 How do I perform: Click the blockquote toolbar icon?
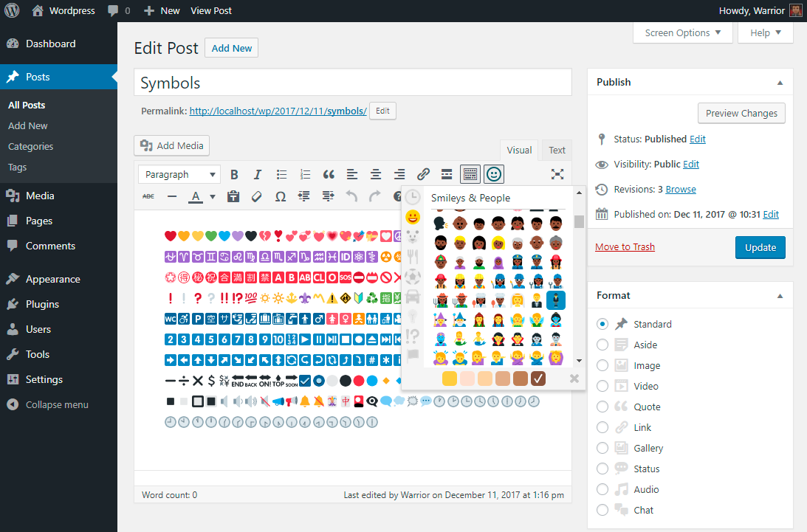click(x=329, y=175)
